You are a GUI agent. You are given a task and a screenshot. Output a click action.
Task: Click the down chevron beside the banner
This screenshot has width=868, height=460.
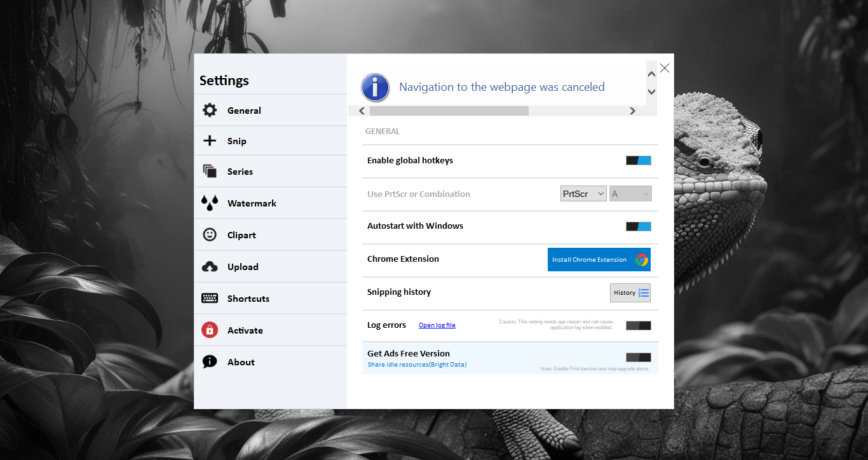[651, 92]
